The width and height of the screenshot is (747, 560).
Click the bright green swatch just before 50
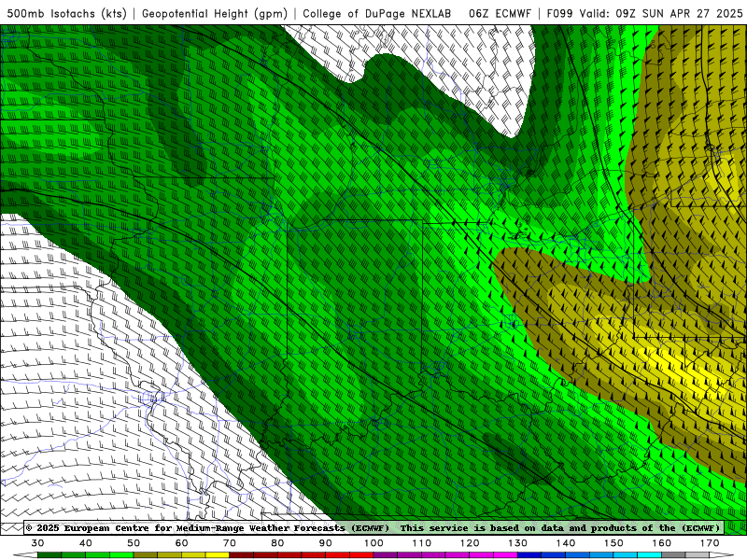pyautogui.click(x=121, y=554)
